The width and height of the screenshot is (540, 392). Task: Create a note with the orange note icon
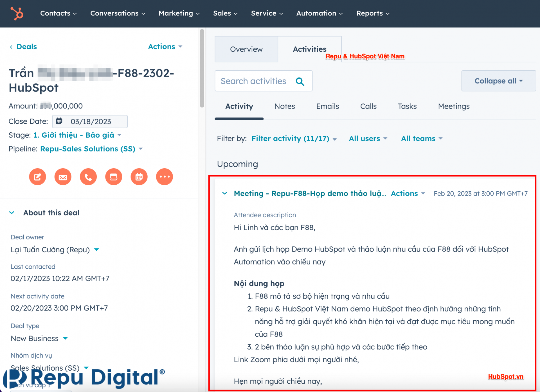pyautogui.click(x=37, y=177)
